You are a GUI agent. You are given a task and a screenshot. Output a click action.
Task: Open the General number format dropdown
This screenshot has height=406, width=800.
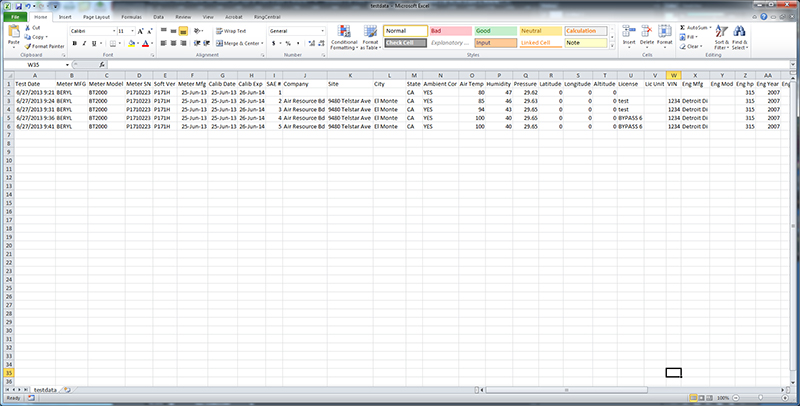(322, 31)
